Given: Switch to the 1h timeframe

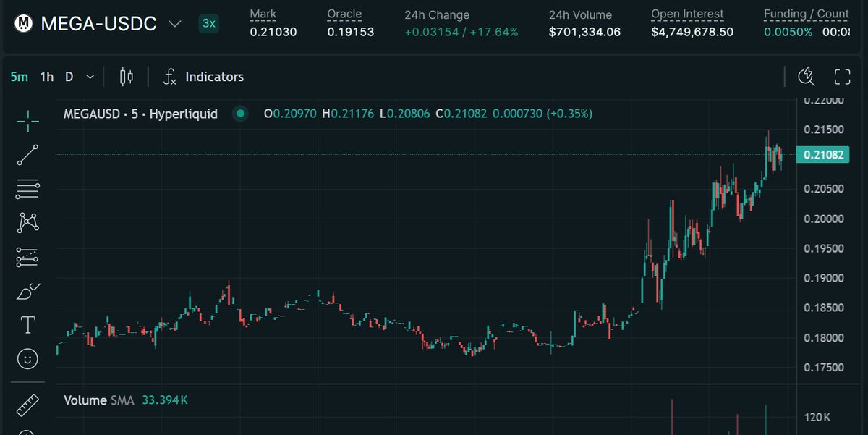Looking at the screenshot, I should pos(46,77).
